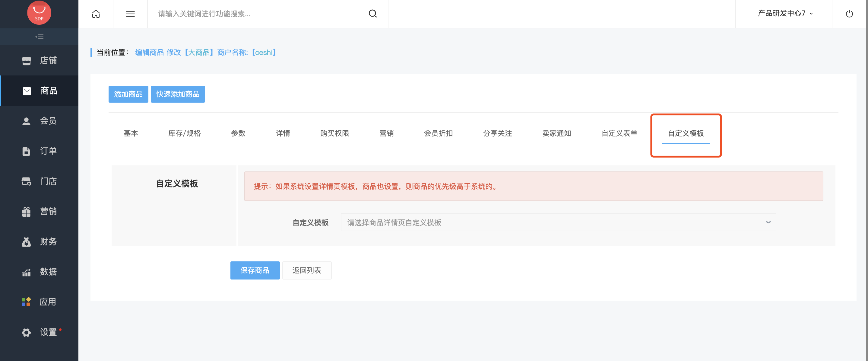
Task: Click the SDP logo icon
Action: pos(39,13)
